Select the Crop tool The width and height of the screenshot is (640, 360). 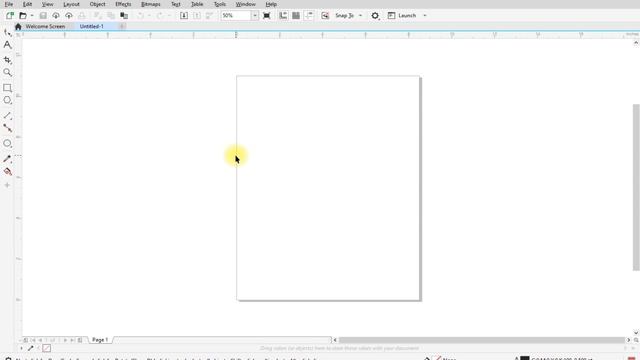click(7, 60)
